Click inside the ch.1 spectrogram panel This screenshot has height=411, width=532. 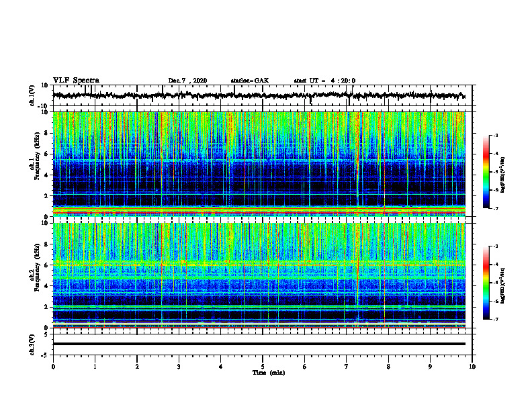(x=259, y=164)
